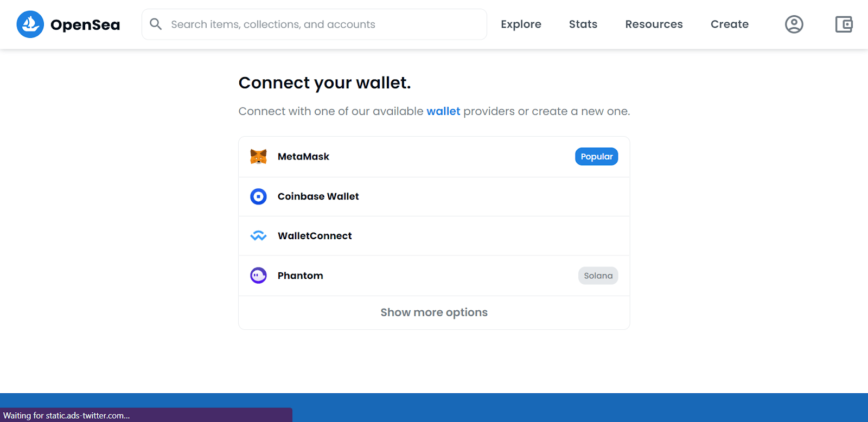
Task: Expand Show more options
Action: point(434,312)
